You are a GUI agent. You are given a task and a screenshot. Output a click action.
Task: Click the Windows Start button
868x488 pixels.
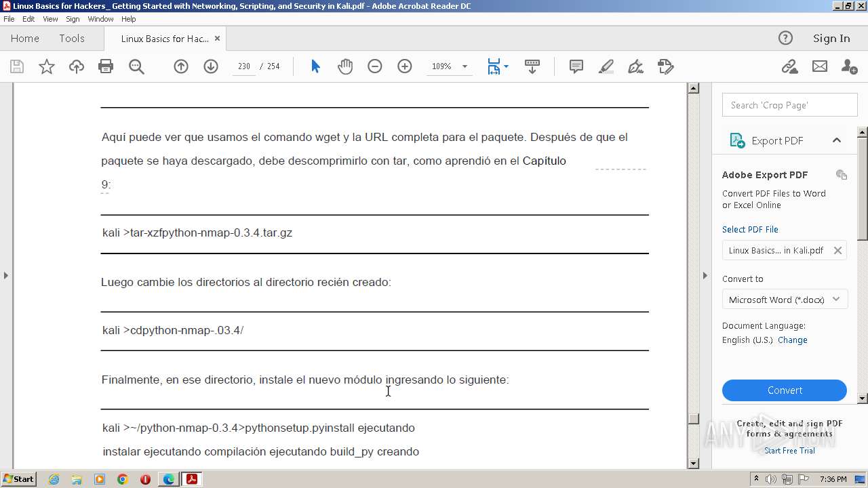(18, 479)
